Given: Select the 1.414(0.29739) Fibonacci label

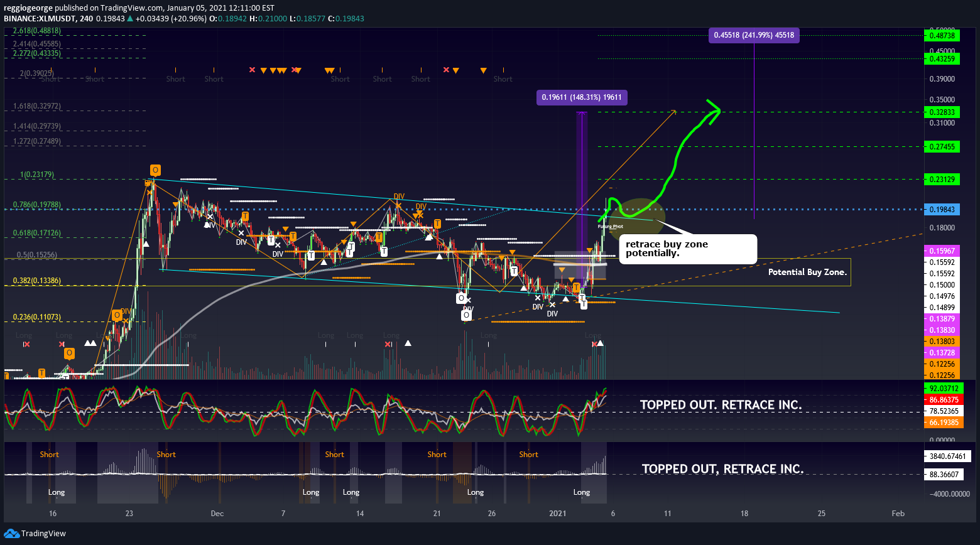Looking at the screenshot, I should (37, 126).
